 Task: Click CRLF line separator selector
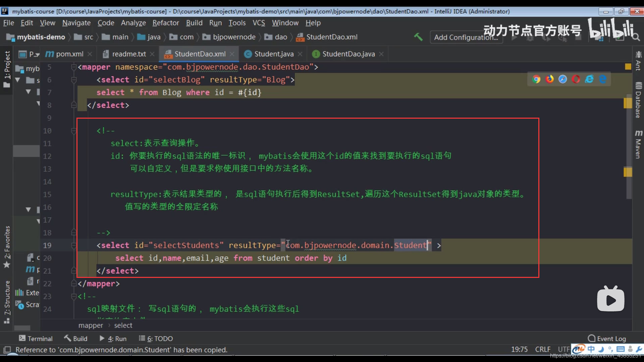542,350
